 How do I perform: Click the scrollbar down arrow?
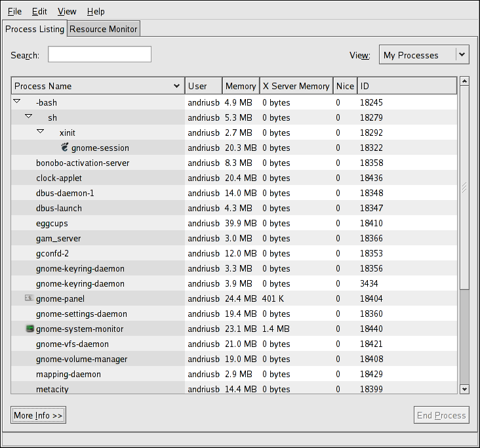464,389
